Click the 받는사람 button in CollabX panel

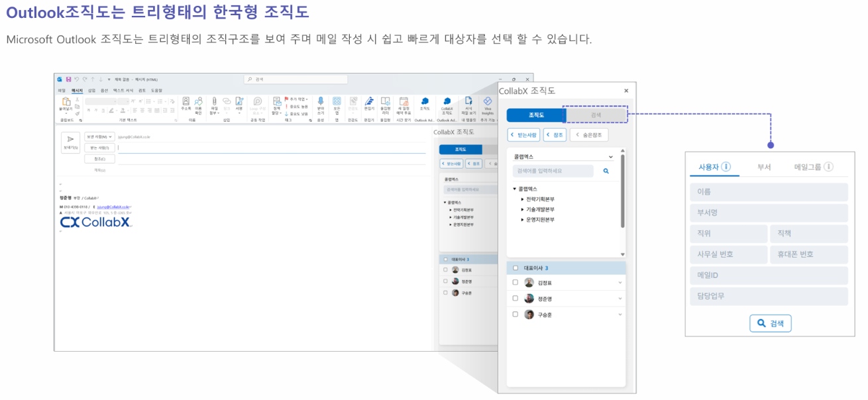click(x=523, y=135)
